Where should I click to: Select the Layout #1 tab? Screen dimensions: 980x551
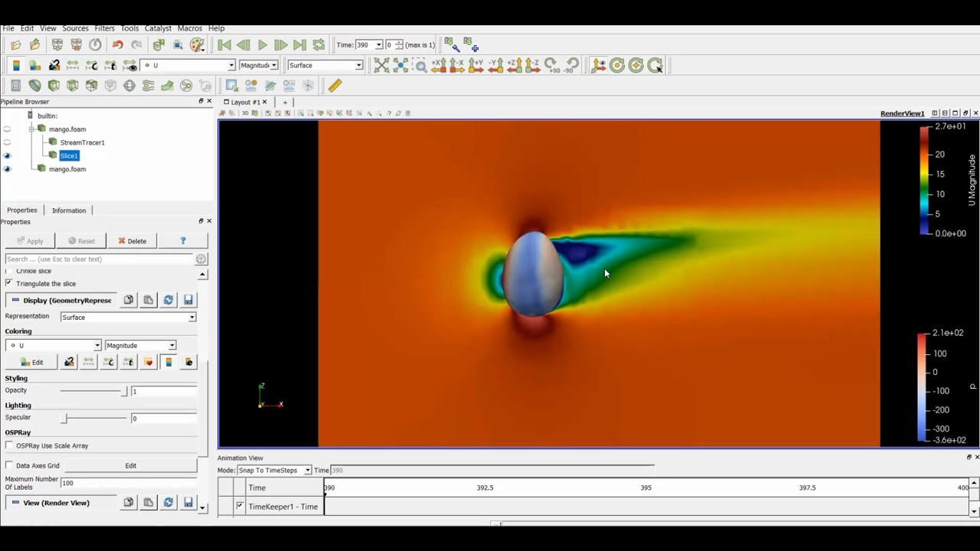pyautogui.click(x=246, y=102)
